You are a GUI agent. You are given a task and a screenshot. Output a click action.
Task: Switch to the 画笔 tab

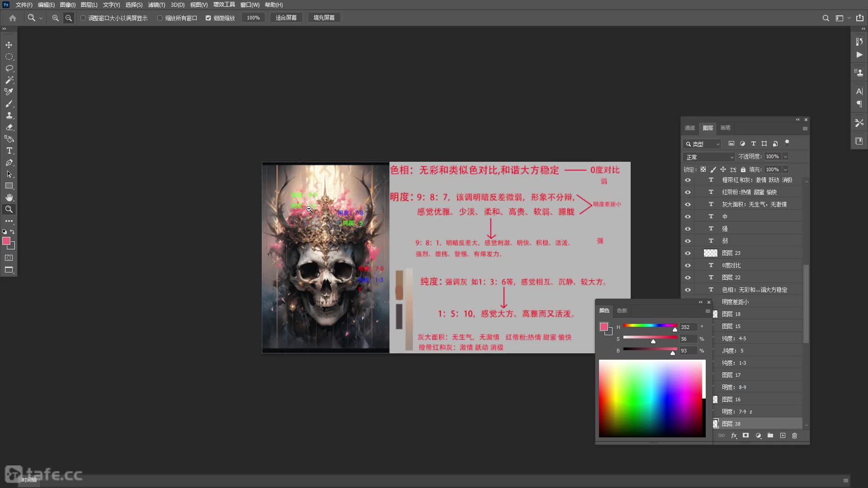click(x=725, y=128)
